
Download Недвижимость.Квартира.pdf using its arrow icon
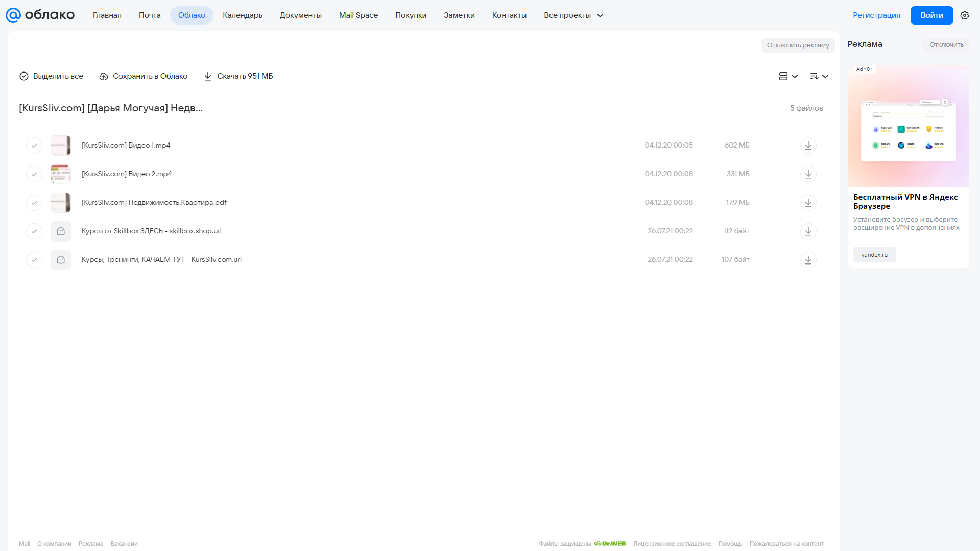pos(808,203)
